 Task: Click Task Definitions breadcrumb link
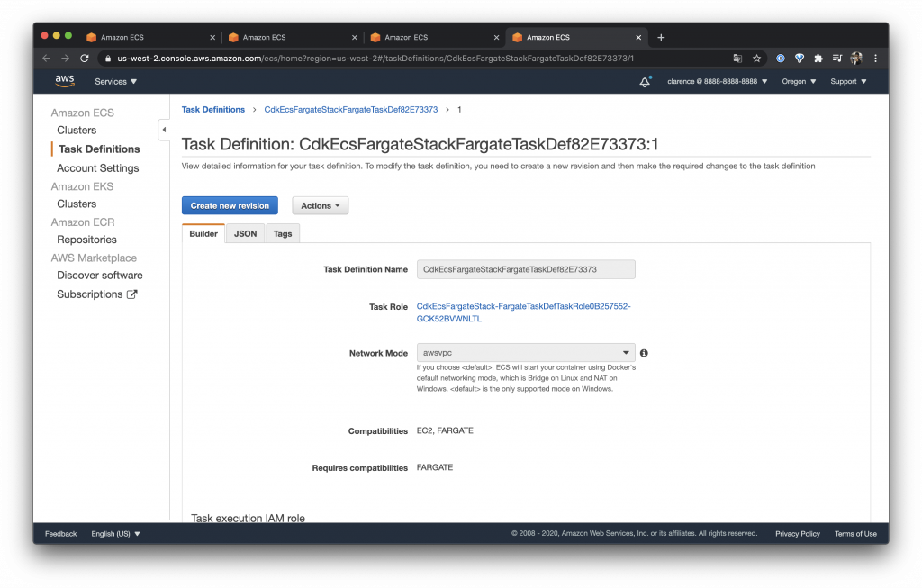(x=212, y=109)
